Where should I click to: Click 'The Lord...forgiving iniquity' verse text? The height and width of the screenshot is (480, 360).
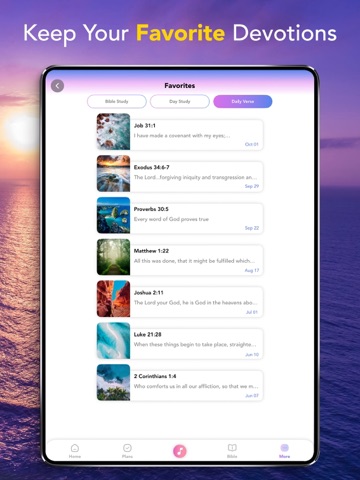pos(195,177)
